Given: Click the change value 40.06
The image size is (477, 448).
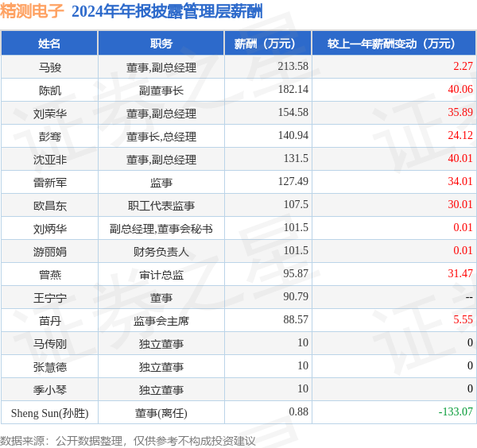Looking at the screenshot, I should (460, 89).
